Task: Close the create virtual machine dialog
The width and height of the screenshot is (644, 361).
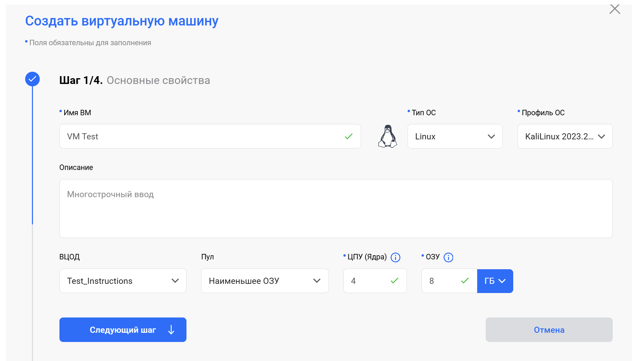Action: (x=615, y=9)
